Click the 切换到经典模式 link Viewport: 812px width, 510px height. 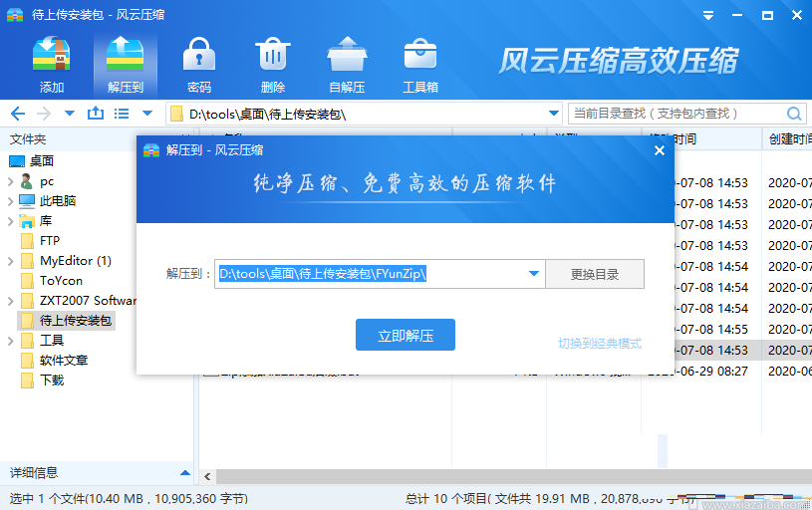(x=600, y=344)
